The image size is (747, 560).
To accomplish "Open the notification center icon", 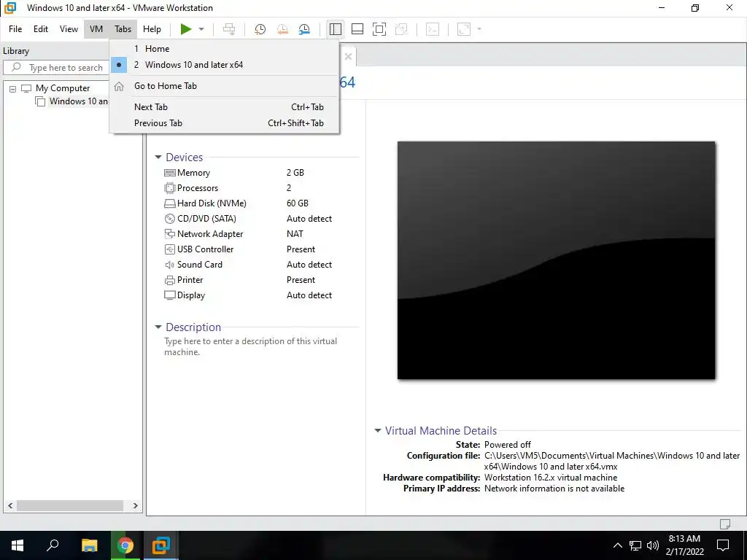I will coord(723,545).
